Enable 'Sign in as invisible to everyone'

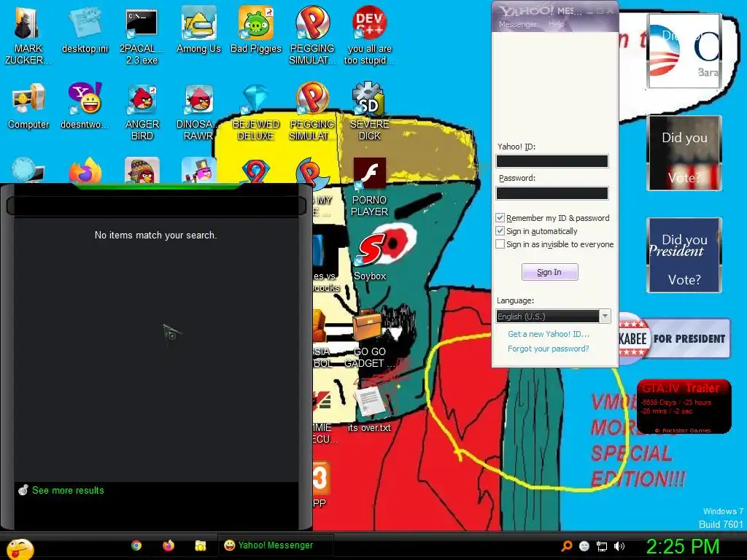coord(500,244)
